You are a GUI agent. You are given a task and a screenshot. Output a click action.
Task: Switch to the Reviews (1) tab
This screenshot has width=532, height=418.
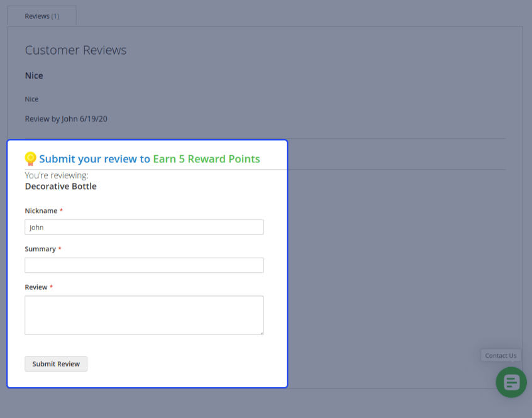click(42, 16)
